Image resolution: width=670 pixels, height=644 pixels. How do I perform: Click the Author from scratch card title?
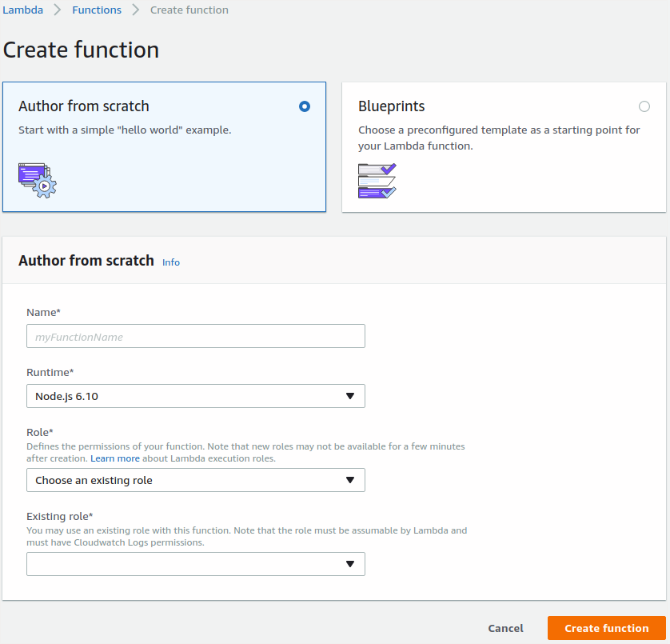click(84, 106)
